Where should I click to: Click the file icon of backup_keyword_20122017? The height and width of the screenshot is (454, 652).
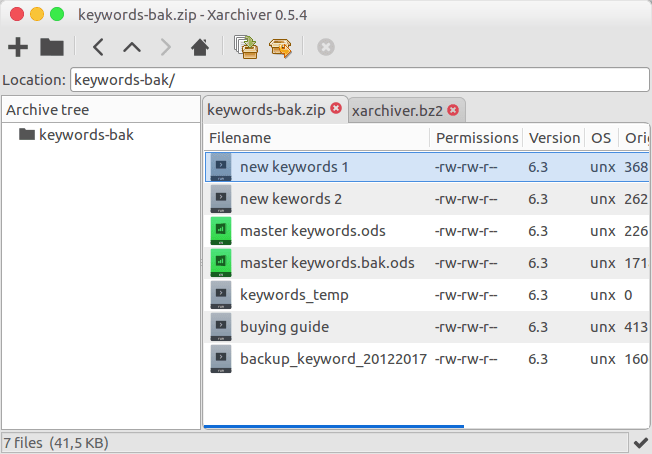221,359
